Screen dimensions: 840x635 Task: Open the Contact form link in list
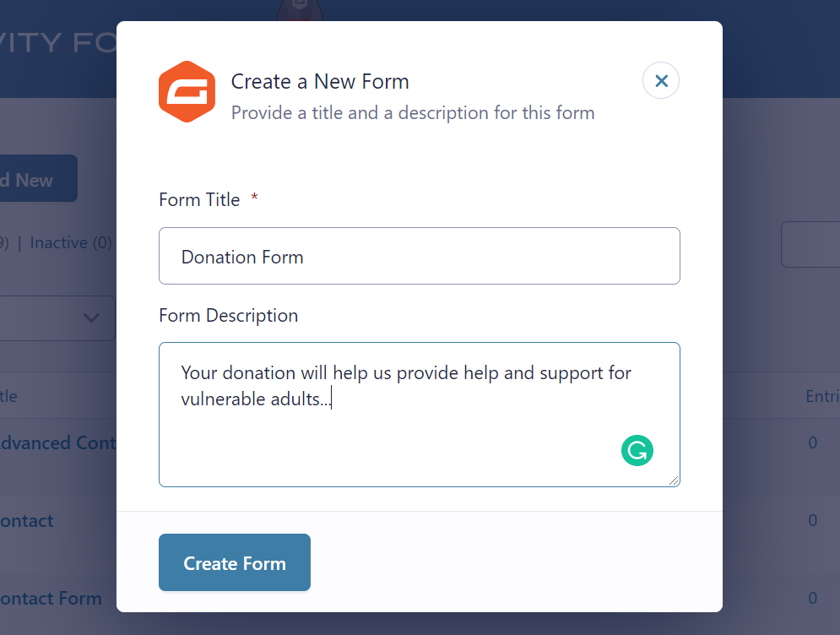tap(27, 521)
